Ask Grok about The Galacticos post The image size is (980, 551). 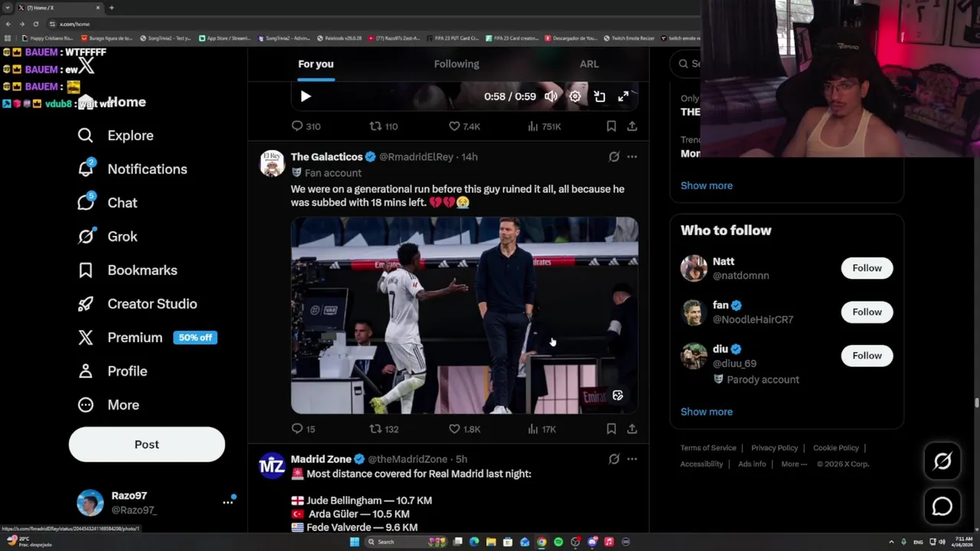(x=614, y=157)
